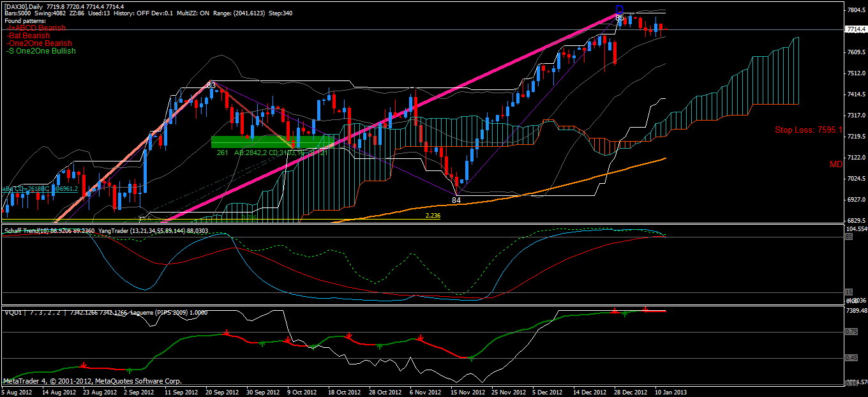
Task: Click price scale value 7024.5
Action: point(856,179)
